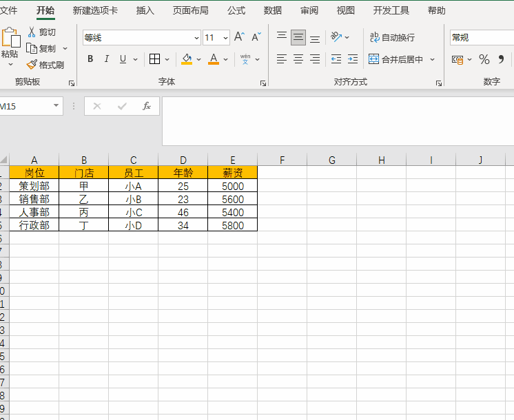Apply percent style format
The width and height of the screenshot is (514, 420).
click(484, 59)
